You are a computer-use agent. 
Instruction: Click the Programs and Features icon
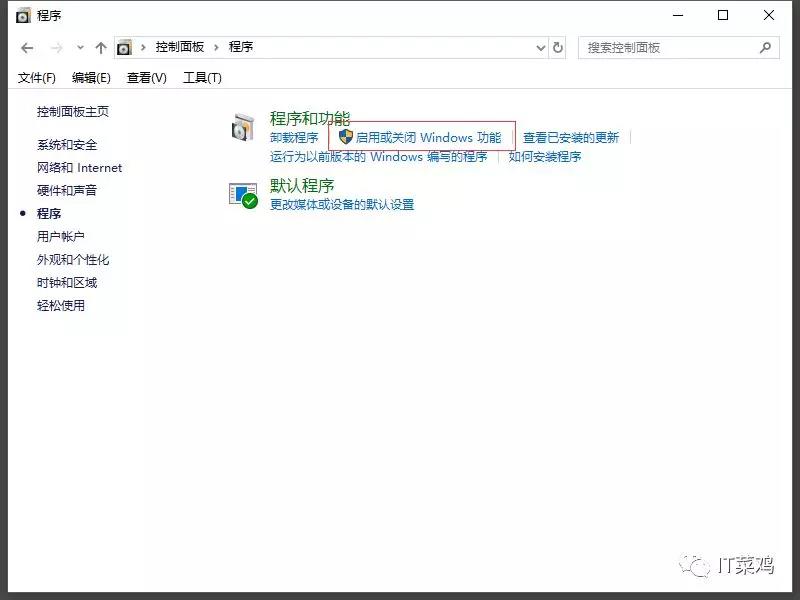(x=243, y=128)
